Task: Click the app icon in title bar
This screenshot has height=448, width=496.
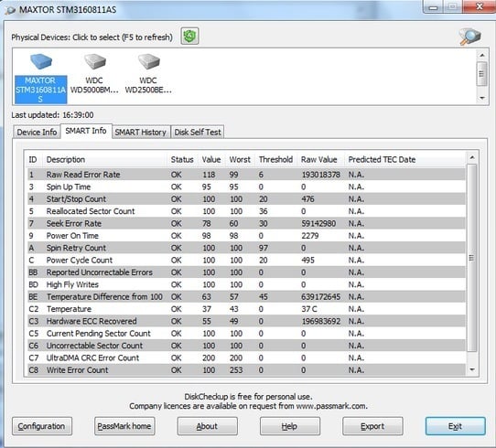Action: tap(10, 10)
